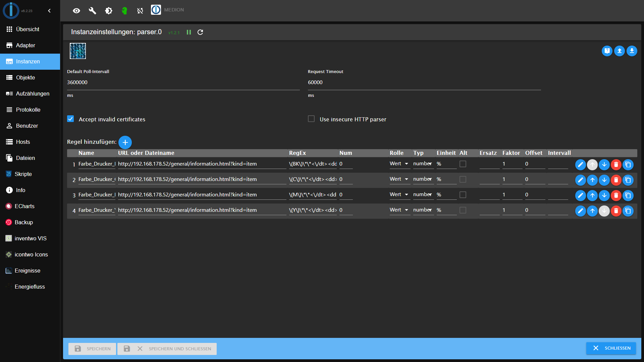644x362 pixels.
Task: Edit rule 4 with the pencil icon
Action: tap(581, 211)
